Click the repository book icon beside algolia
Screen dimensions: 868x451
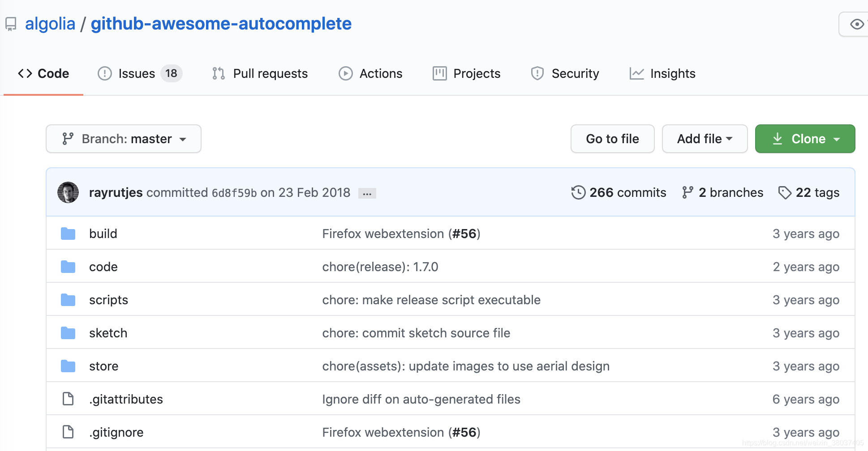tap(11, 24)
